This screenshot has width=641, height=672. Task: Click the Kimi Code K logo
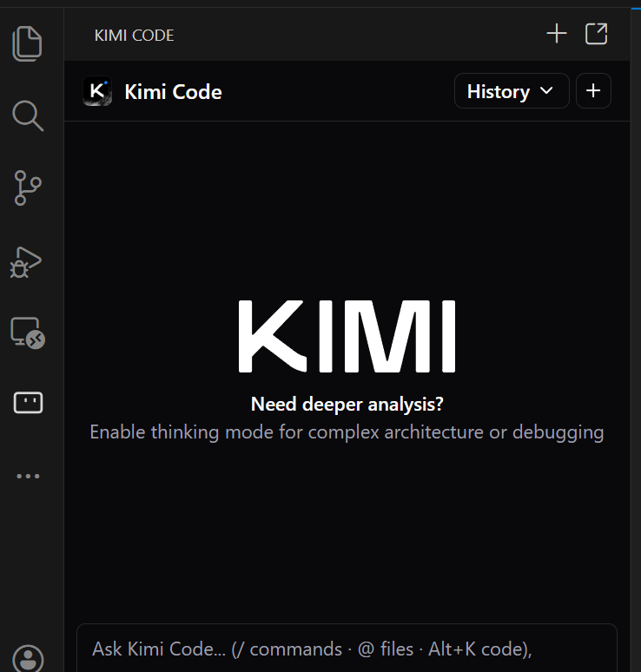(x=97, y=91)
